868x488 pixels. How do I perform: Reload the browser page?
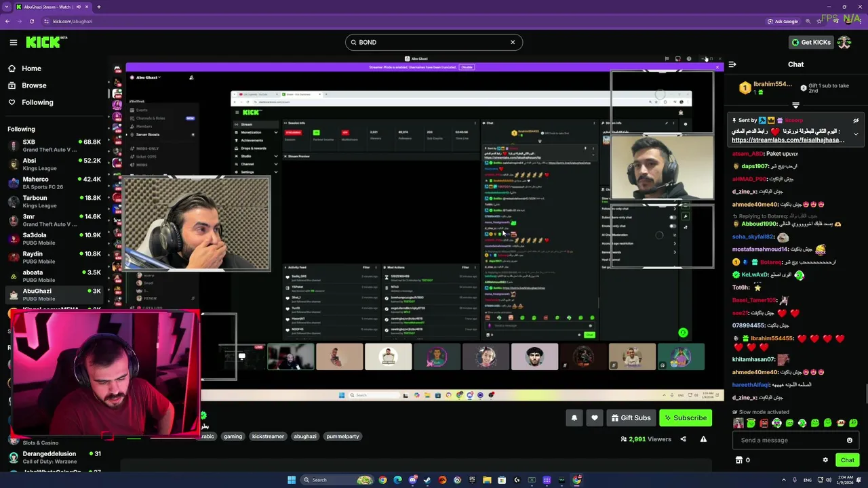31,21
